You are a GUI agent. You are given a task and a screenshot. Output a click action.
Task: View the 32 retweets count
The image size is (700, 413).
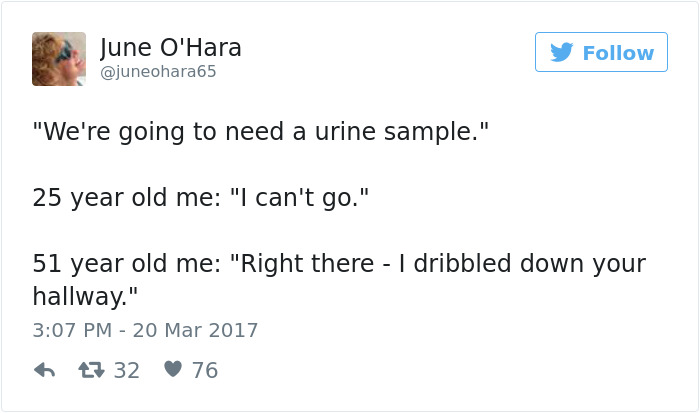click(x=126, y=370)
